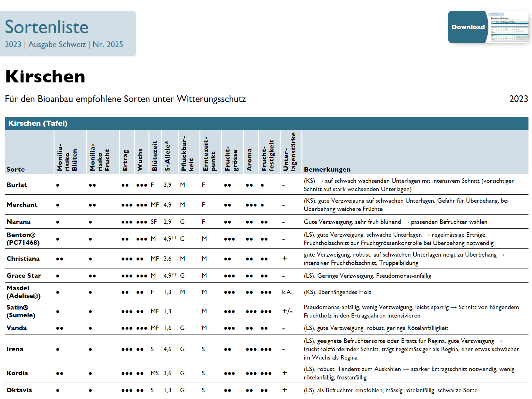Select the '2023 | Ausgabe Schweiz | Nr. 2025' line
532x399 pixels.
pos(64,45)
